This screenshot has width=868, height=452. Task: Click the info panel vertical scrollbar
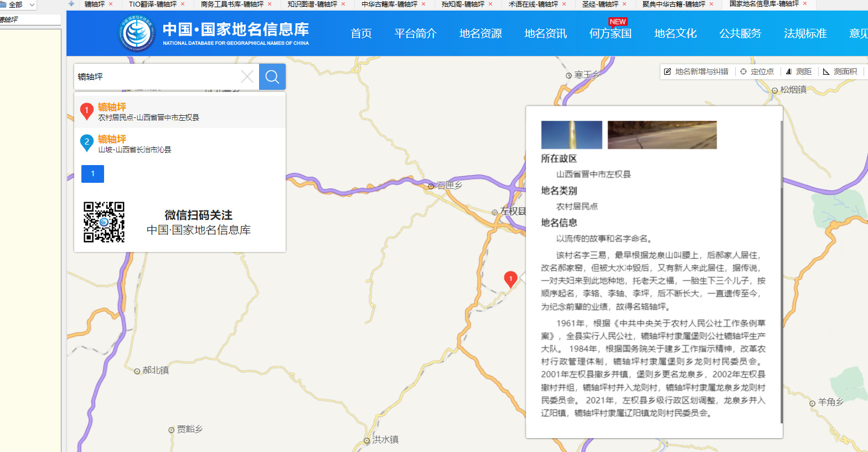[781, 271]
